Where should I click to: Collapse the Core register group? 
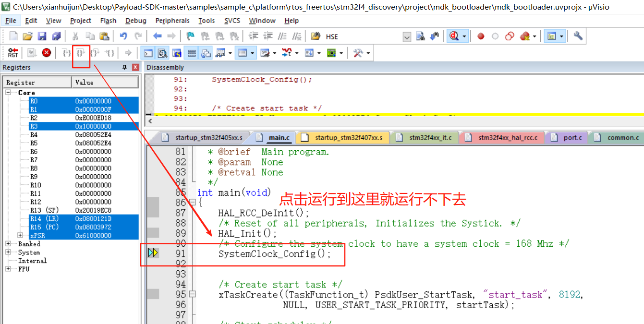point(8,92)
